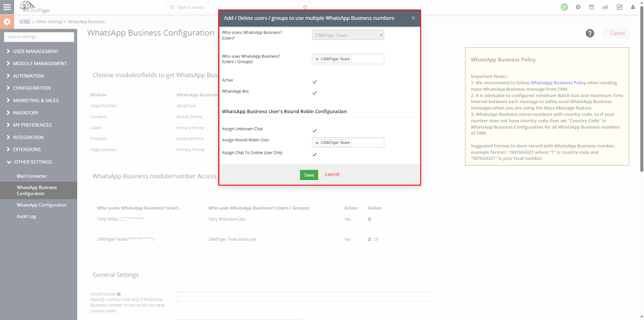The width and height of the screenshot is (644, 320).
Task: Remove CRMTiger Team tag from Round Robin User
Action: tap(317, 143)
